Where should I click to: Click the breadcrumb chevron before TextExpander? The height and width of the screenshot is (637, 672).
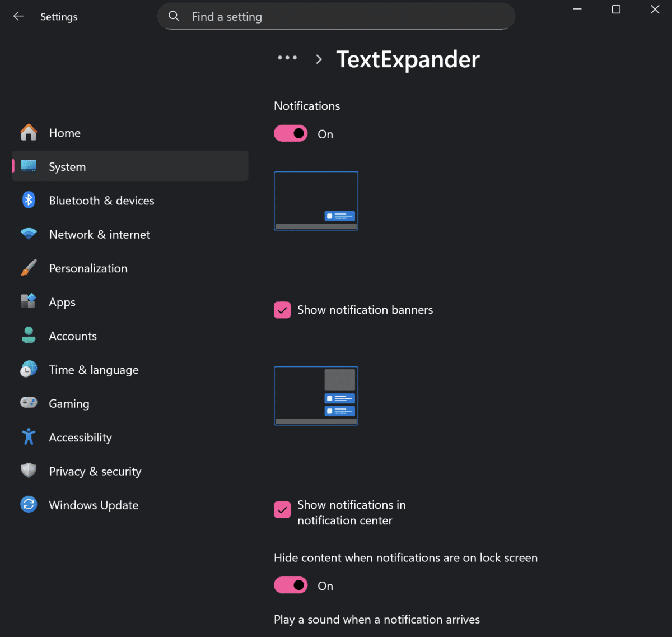pos(319,59)
